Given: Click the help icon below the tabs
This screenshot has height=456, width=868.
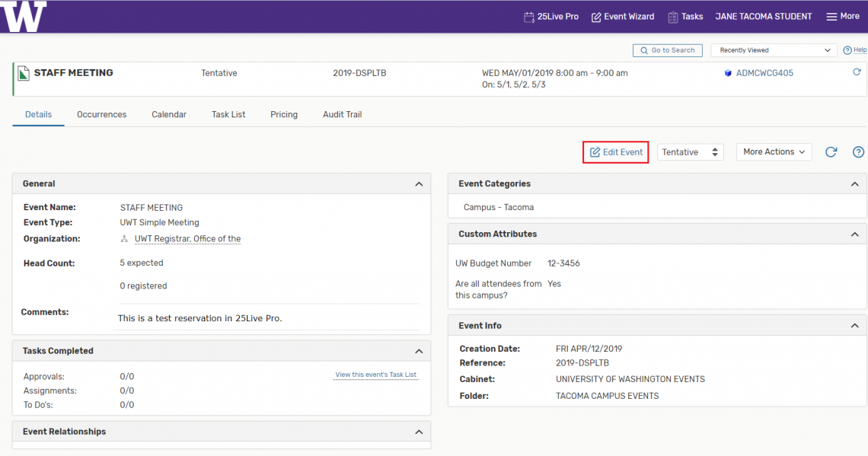Looking at the screenshot, I should (x=858, y=152).
